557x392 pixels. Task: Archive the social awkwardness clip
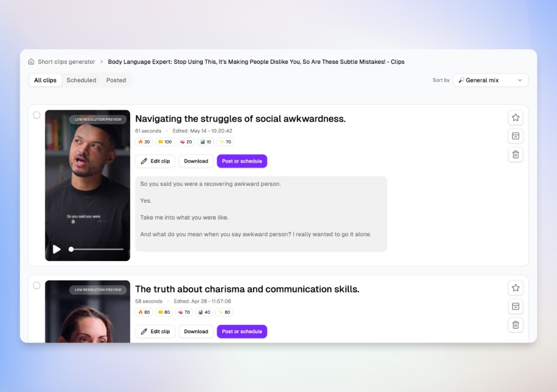pyautogui.click(x=516, y=136)
